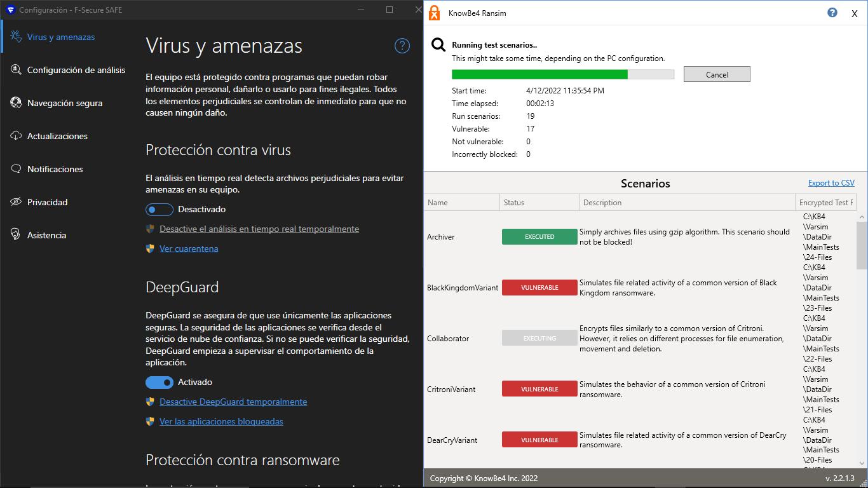Click the Time elapsed value 00:02:13
Image resolution: width=868 pixels, height=488 pixels.
click(540, 104)
